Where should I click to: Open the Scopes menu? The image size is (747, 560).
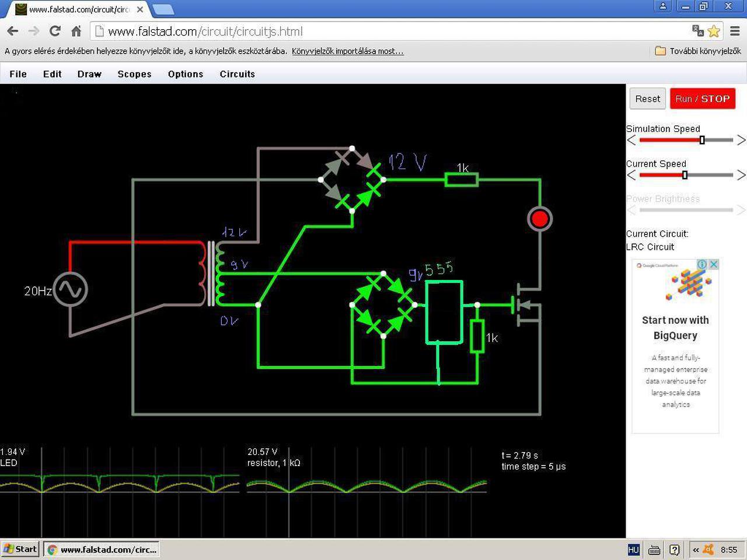pos(134,74)
